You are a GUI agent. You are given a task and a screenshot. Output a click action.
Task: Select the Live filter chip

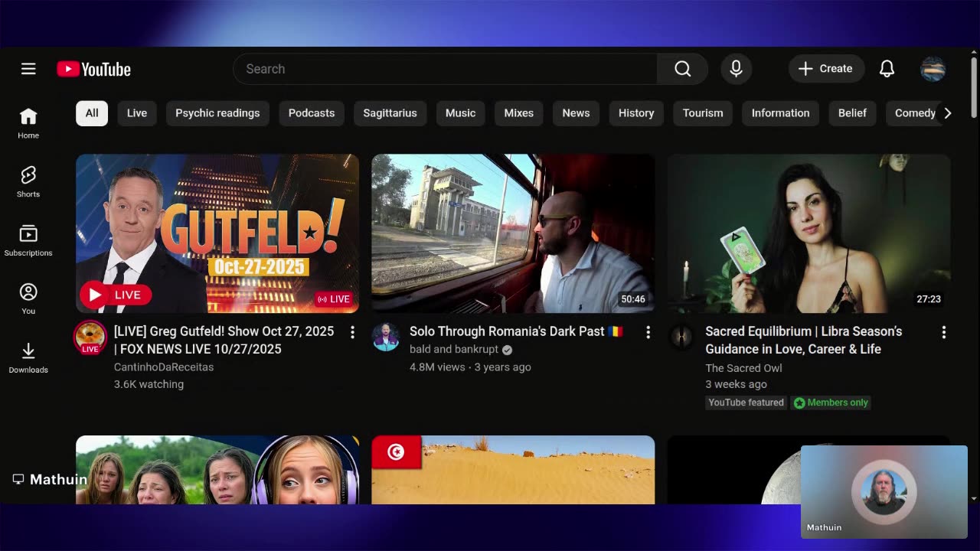click(137, 113)
